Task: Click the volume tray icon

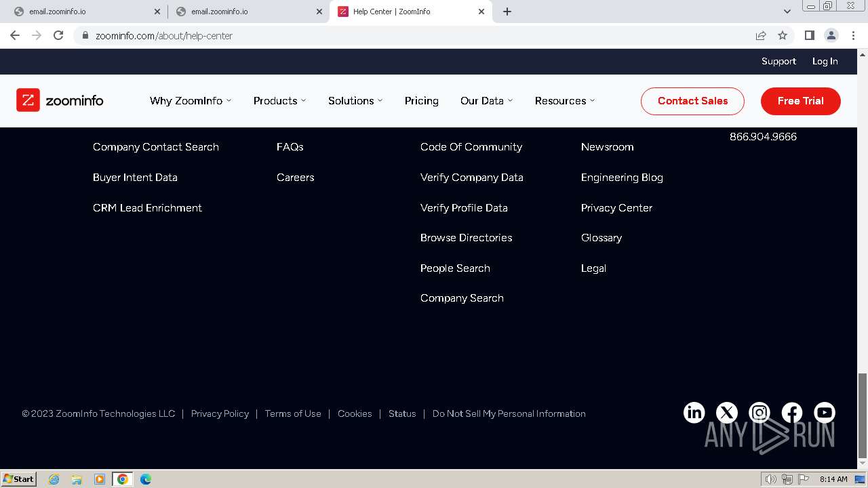Action: point(771,479)
